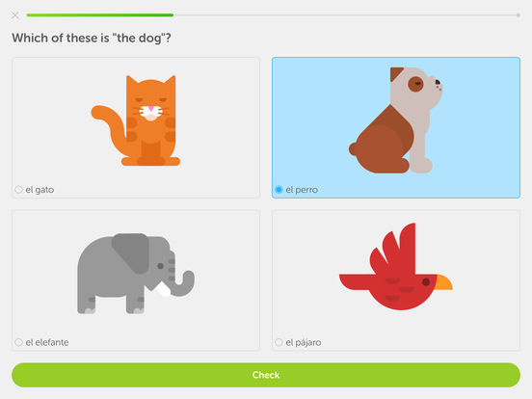Select the highlighted blue dog answer card
The height and width of the screenshot is (399, 532).
(x=395, y=127)
